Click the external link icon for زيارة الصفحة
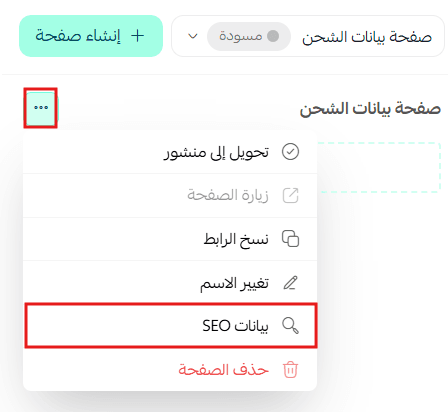 (290, 195)
